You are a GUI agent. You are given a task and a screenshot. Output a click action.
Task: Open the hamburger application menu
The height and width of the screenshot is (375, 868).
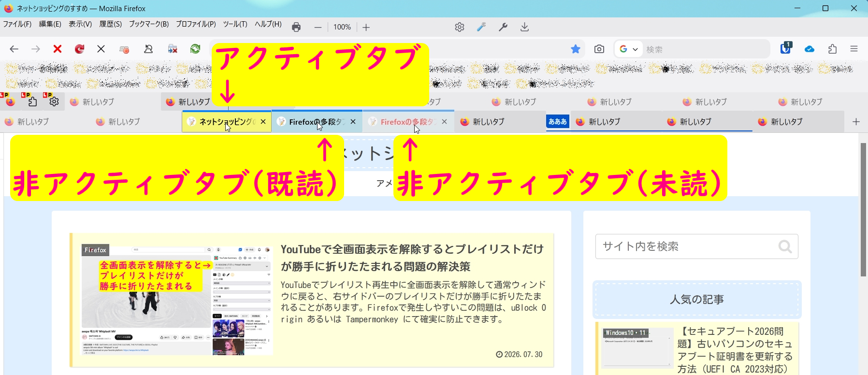(854, 49)
